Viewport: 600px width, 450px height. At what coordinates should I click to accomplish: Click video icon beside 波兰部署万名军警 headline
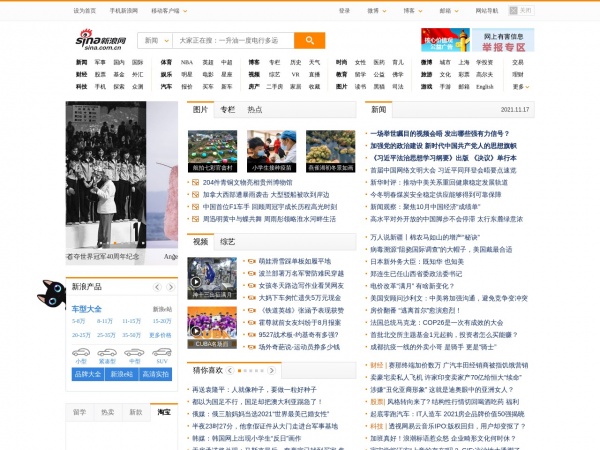(x=251, y=274)
